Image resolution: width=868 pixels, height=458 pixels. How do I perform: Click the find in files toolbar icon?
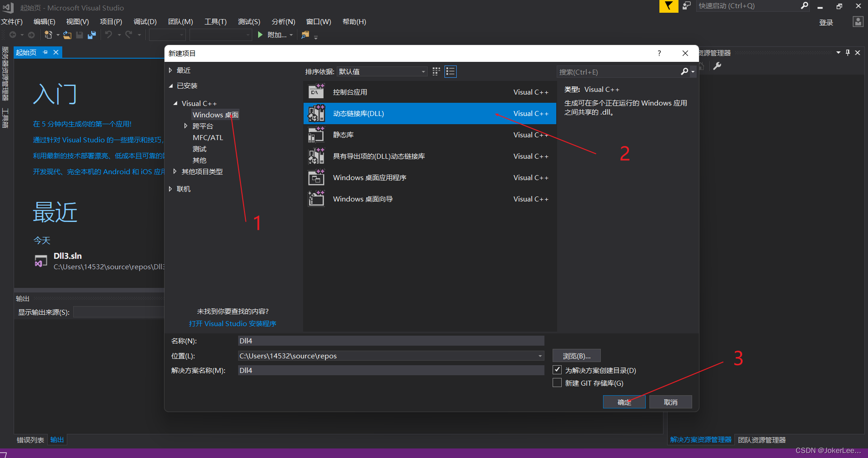pos(305,35)
